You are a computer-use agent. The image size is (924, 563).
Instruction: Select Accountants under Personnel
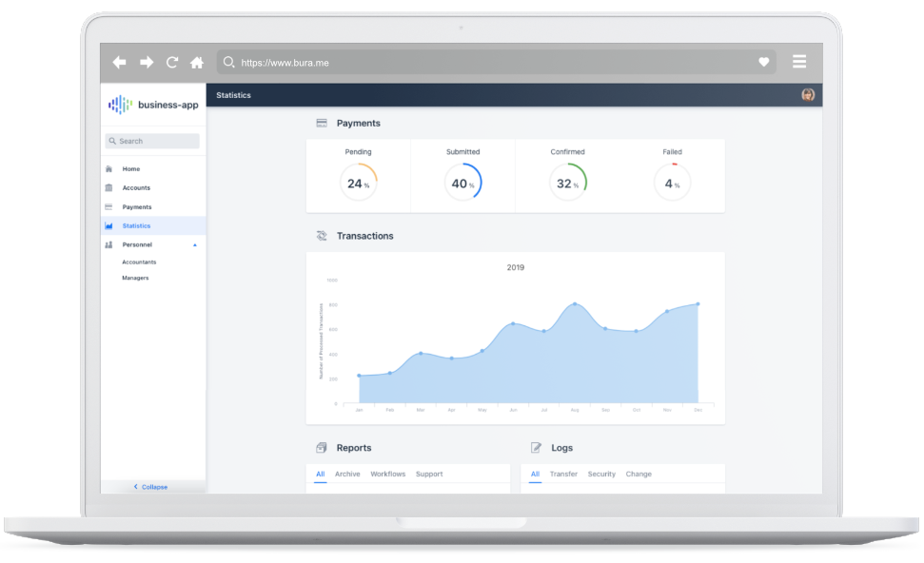tap(139, 262)
